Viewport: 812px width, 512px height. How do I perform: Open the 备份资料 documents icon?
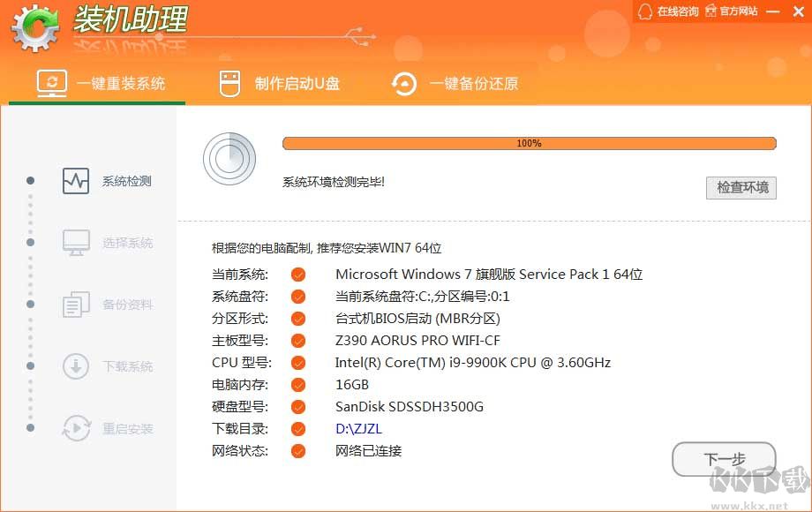pyautogui.click(x=76, y=305)
